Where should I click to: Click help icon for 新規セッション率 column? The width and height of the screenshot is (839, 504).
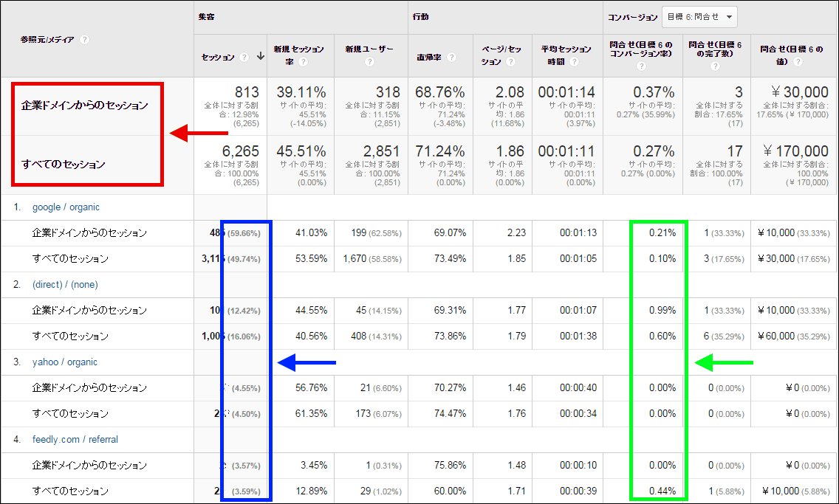[303, 62]
